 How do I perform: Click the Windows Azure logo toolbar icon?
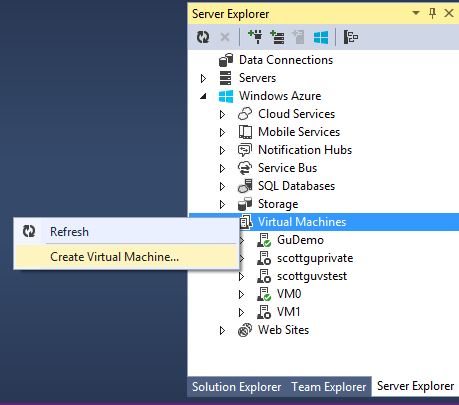point(321,37)
